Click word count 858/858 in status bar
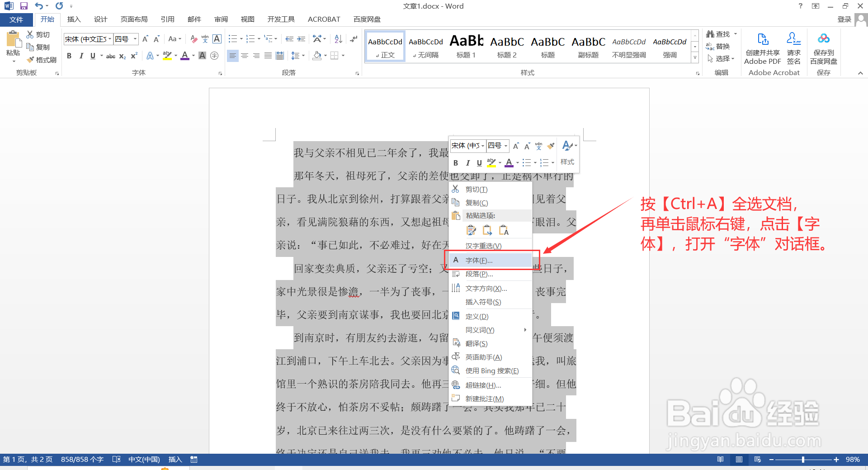Viewport: 868px width, 470px height. [x=82, y=460]
